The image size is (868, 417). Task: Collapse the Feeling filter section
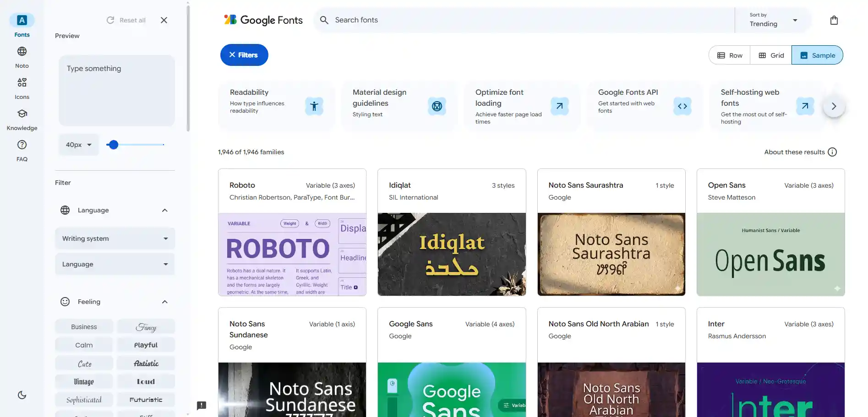click(x=165, y=302)
